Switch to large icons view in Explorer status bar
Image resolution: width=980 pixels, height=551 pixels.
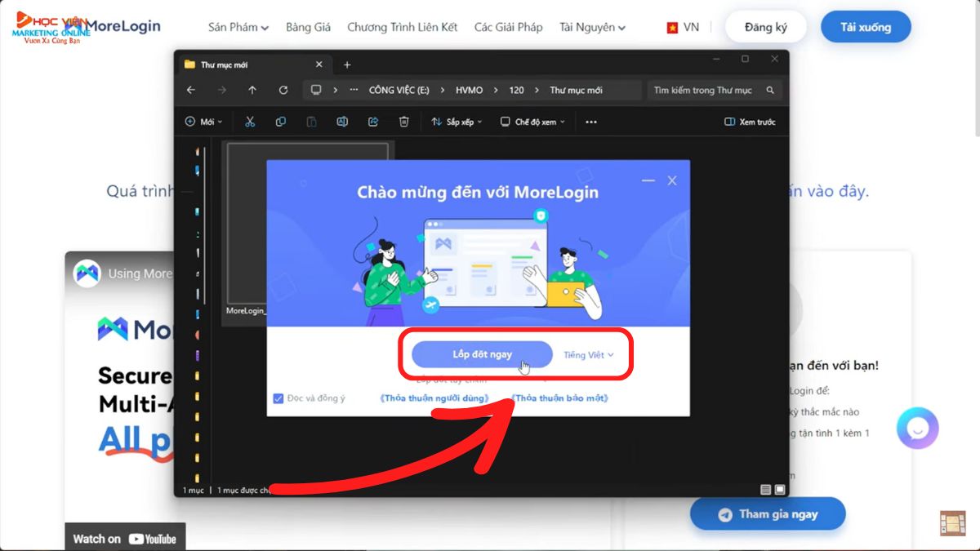click(x=779, y=490)
